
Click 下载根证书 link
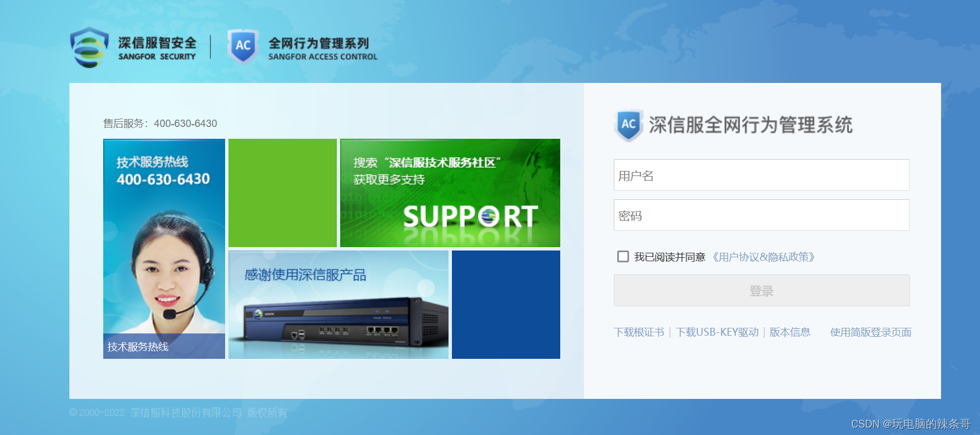(x=639, y=332)
